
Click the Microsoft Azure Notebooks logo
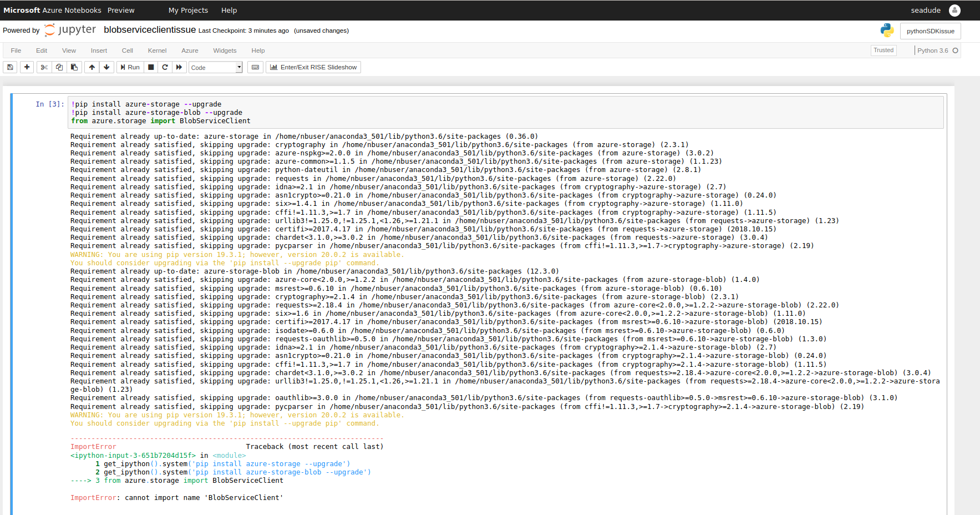pos(52,10)
